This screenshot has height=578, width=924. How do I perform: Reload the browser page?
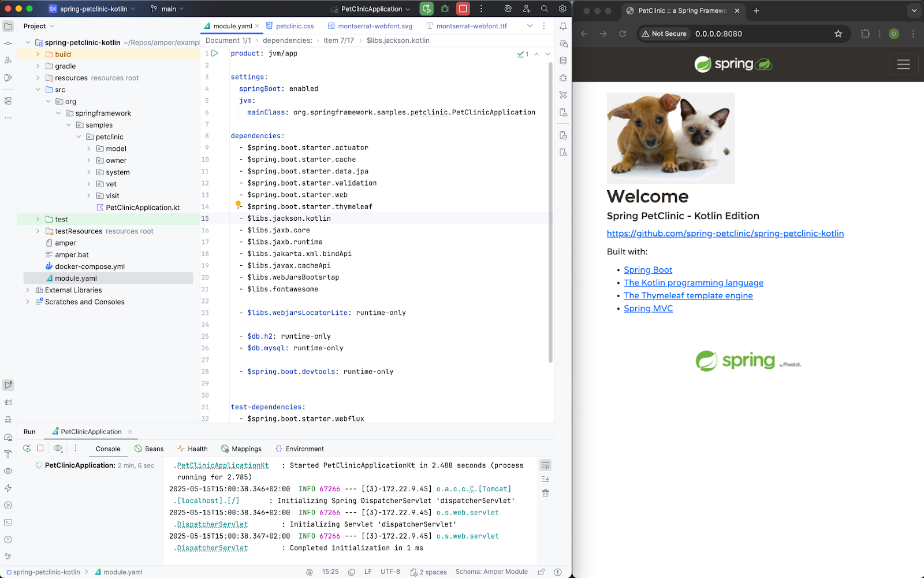point(623,34)
